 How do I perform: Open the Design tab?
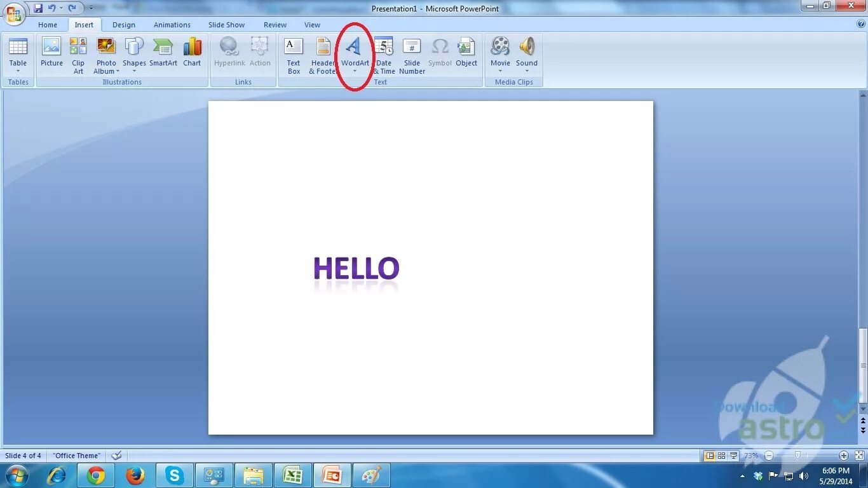[x=123, y=25]
